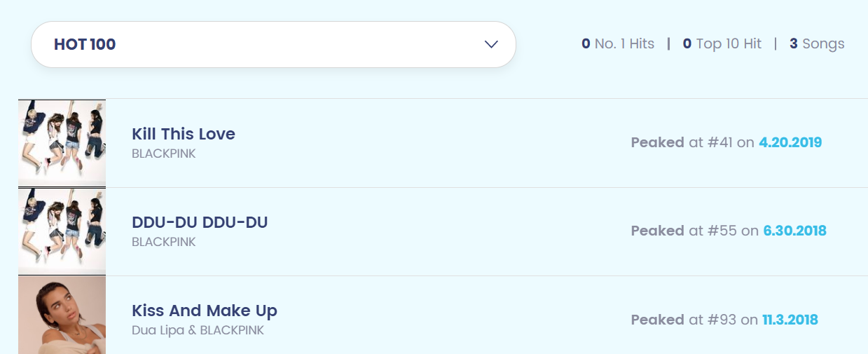This screenshot has height=354, width=868.
Task: Click BLACKPINK artist under DDU-DU DDU-DU
Action: pyautogui.click(x=164, y=242)
